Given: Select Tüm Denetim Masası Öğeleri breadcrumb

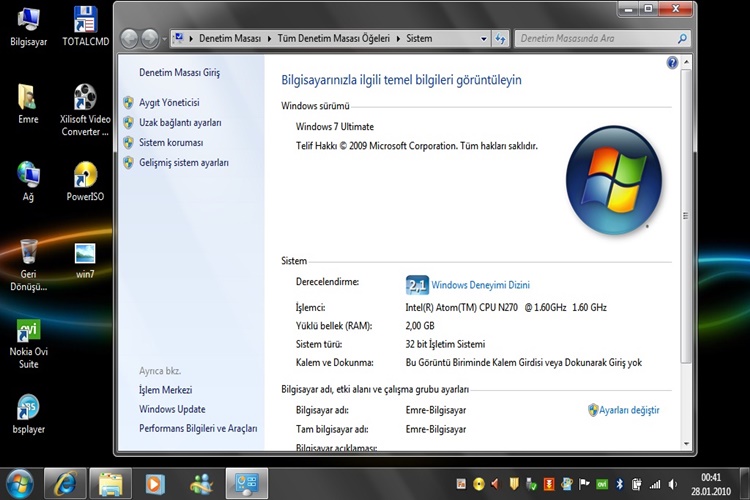Looking at the screenshot, I should pos(334,38).
